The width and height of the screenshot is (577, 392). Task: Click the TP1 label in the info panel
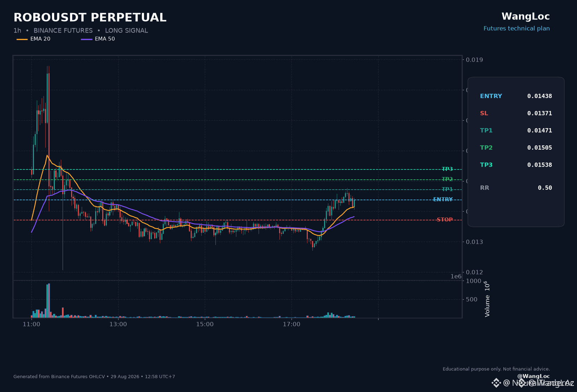click(x=486, y=130)
